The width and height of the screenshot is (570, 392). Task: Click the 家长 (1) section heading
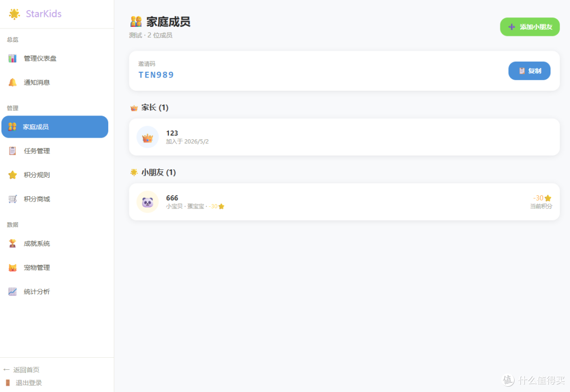[x=155, y=108]
